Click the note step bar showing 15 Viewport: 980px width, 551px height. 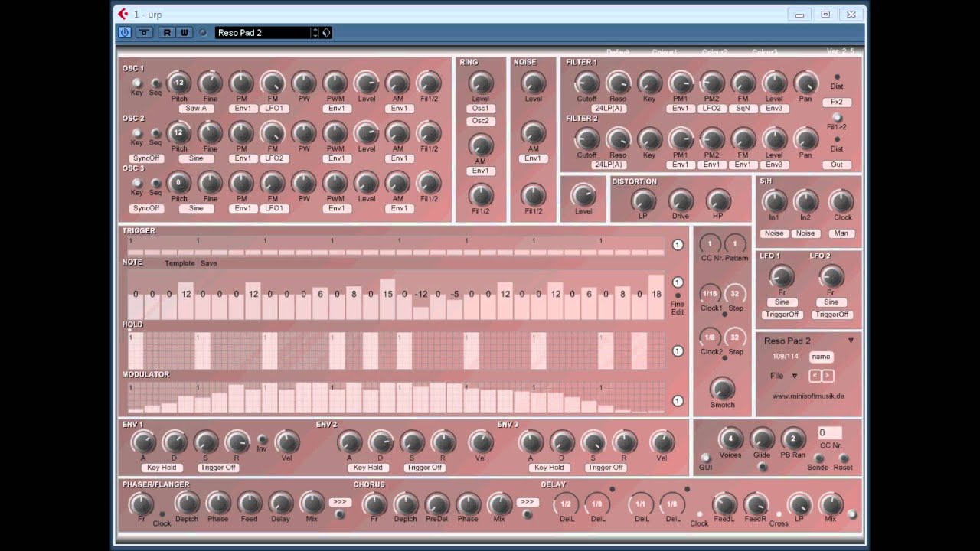[387, 299]
